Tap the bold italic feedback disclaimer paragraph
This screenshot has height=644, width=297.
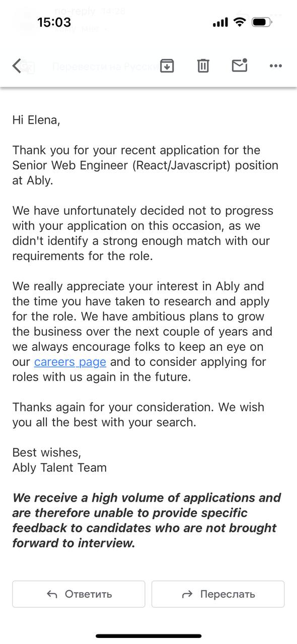click(x=146, y=520)
